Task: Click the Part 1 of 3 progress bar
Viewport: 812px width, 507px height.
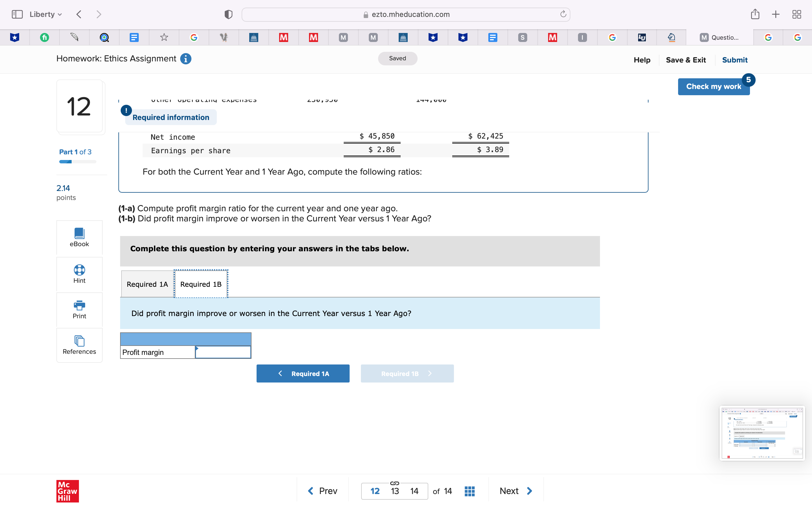Action: coord(78,162)
